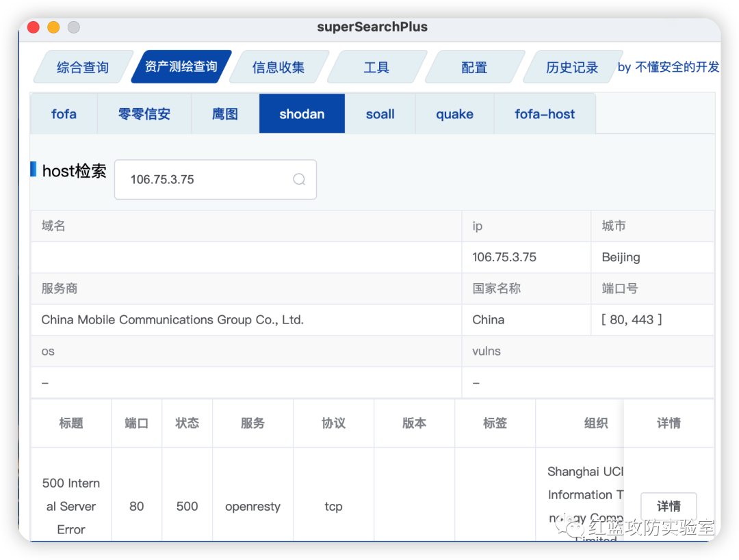Click the 端口 column header
Image resolution: width=739 pixels, height=560 pixels.
pos(137,423)
